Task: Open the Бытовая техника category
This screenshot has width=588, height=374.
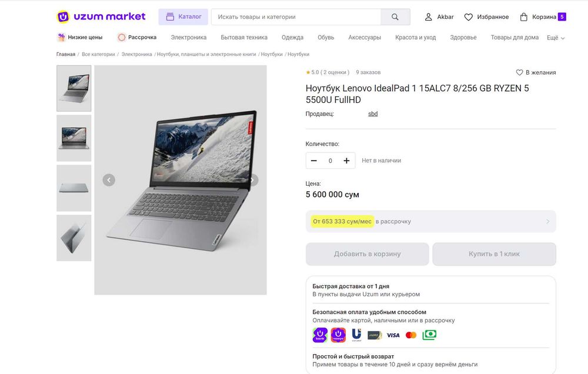Action: (244, 38)
